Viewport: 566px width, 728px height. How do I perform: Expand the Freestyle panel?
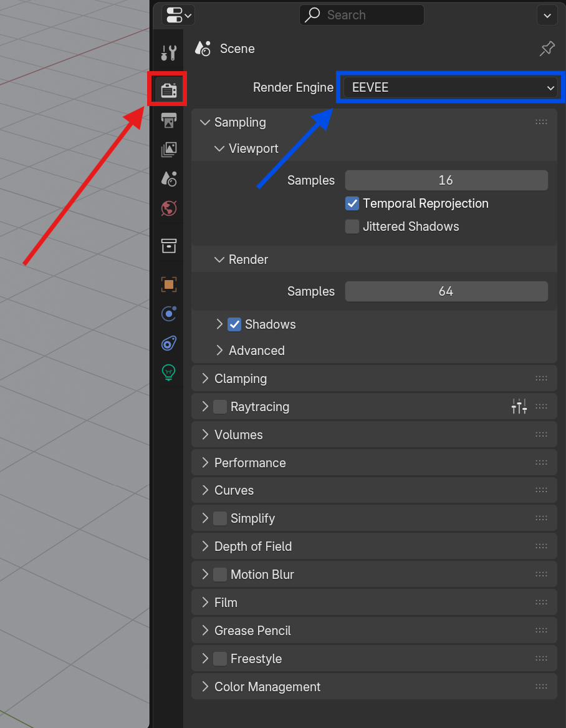tap(205, 659)
